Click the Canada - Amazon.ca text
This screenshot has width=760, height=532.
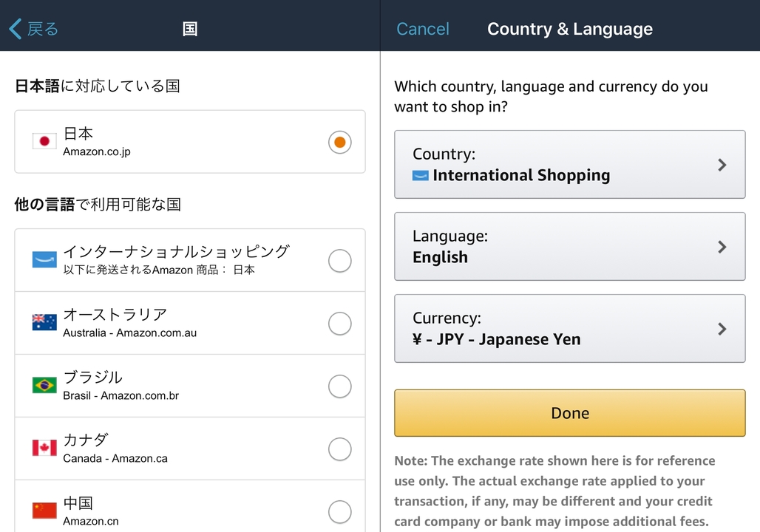coord(115,458)
